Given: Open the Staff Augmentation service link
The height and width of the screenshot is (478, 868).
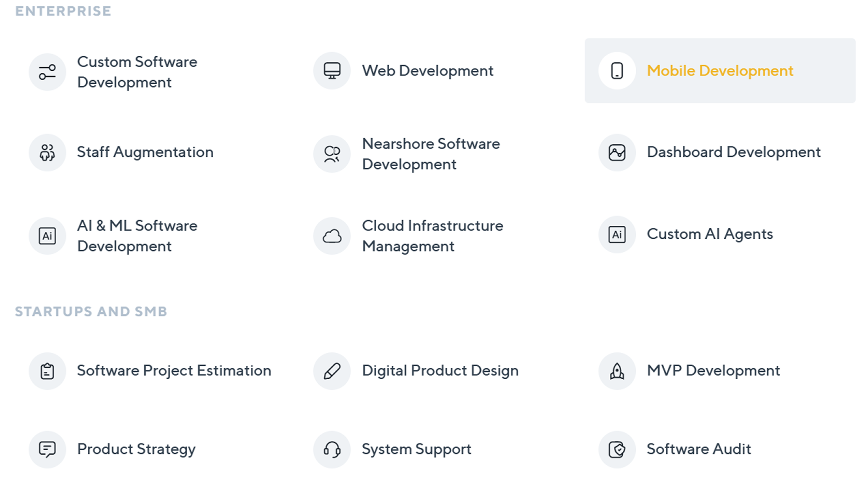Looking at the screenshot, I should pos(145,153).
